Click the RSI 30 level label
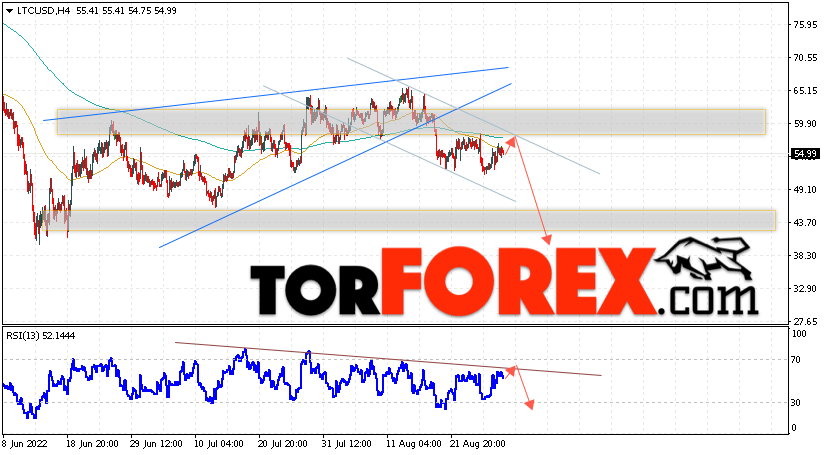The image size is (828, 455). coord(796,403)
